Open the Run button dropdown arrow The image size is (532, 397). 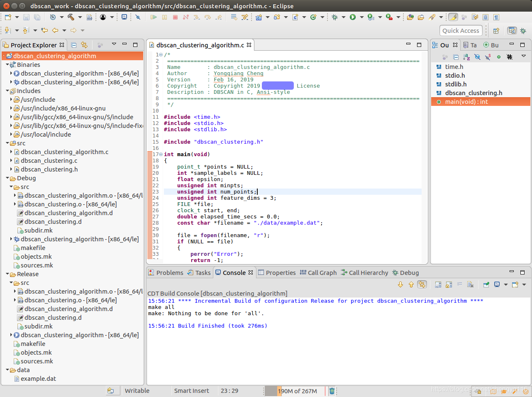pyautogui.click(x=361, y=17)
